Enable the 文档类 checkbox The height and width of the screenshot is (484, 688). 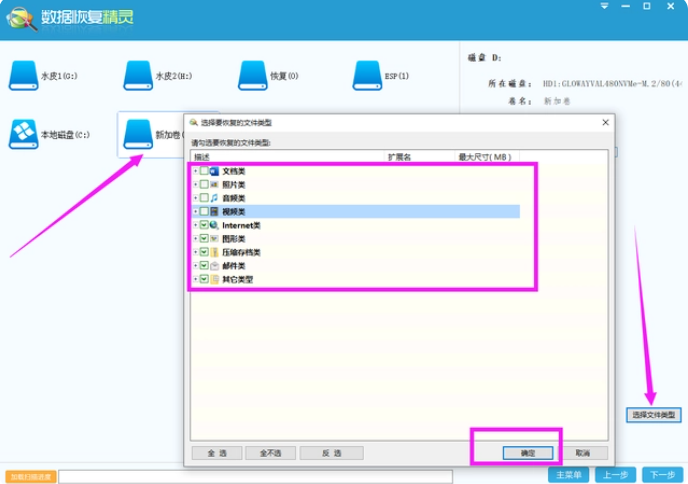coord(204,172)
